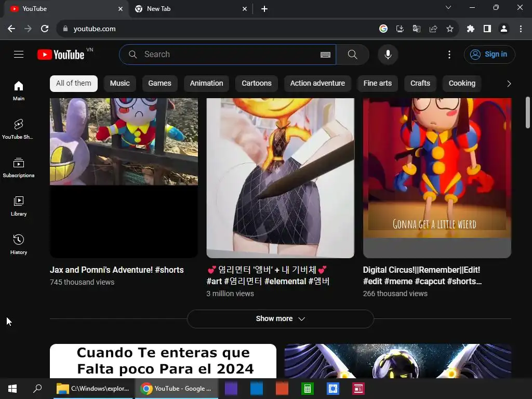Screen dimensions: 532x399
Task: Click the address bar showing youtube.com
Action: [217, 29]
